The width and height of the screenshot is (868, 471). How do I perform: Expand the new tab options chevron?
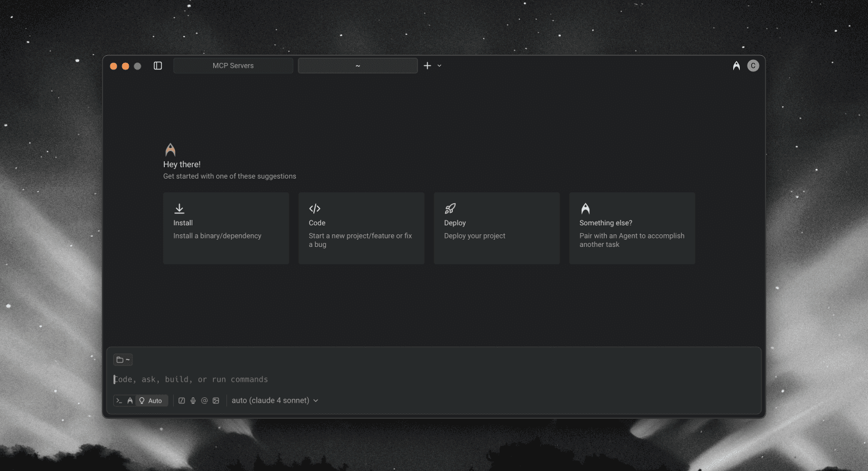point(439,66)
